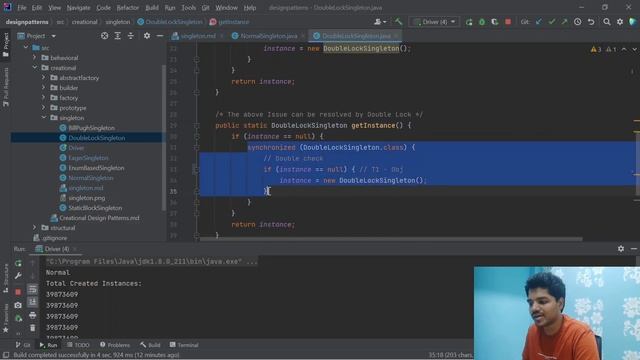Open the File menu
This screenshot has height=360, width=640.
coord(22,8)
